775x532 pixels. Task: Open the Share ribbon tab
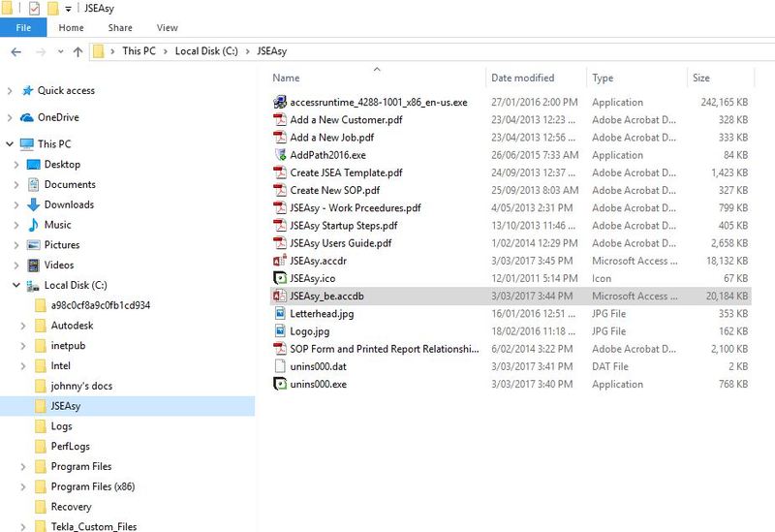(x=120, y=28)
